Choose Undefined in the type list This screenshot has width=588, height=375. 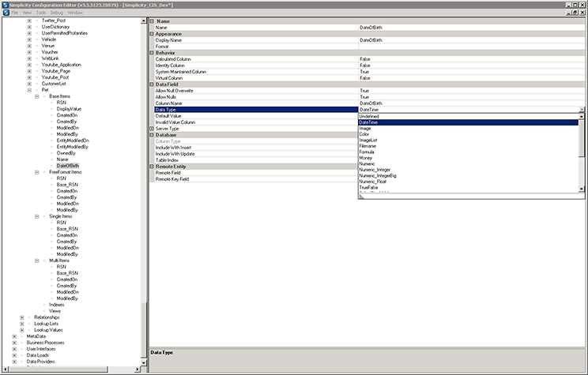pos(469,117)
